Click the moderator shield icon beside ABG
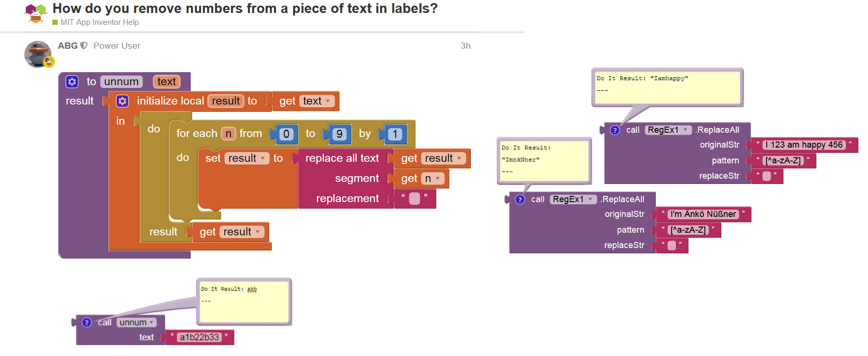Screen dimensions: 868x356 [84, 46]
